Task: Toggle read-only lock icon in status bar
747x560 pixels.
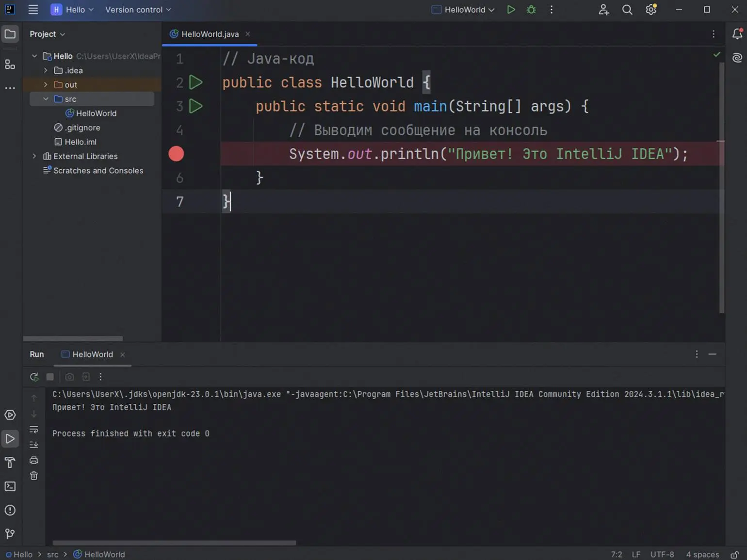Action: click(x=735, y=554)
